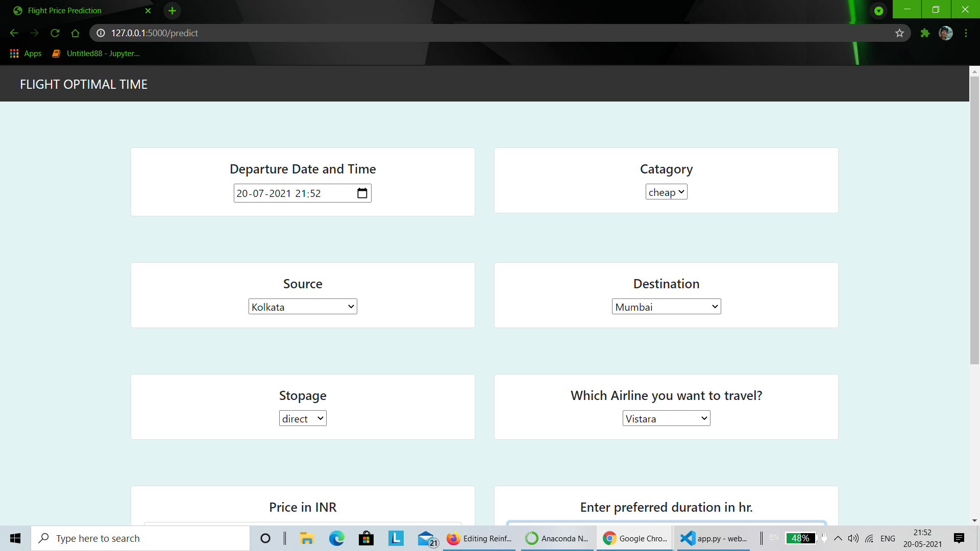Open the airline dropdown showing Vistara
The width and height of the screenshot is (980, 551).
tap(666, 418)
